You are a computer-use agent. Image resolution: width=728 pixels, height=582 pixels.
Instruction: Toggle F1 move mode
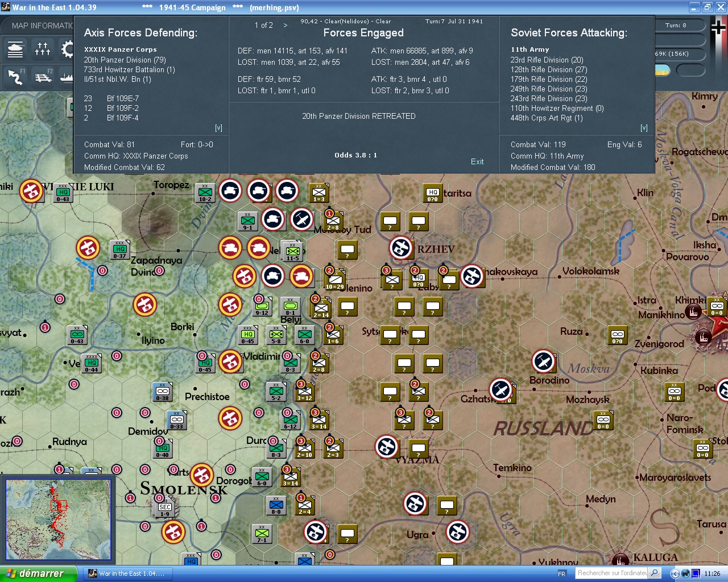15,77
